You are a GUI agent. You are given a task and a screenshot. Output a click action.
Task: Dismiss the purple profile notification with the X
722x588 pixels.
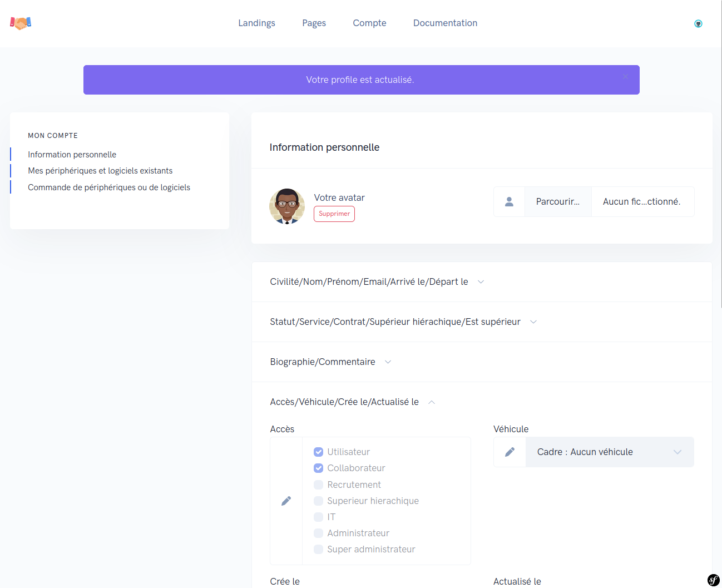point(625,76)
